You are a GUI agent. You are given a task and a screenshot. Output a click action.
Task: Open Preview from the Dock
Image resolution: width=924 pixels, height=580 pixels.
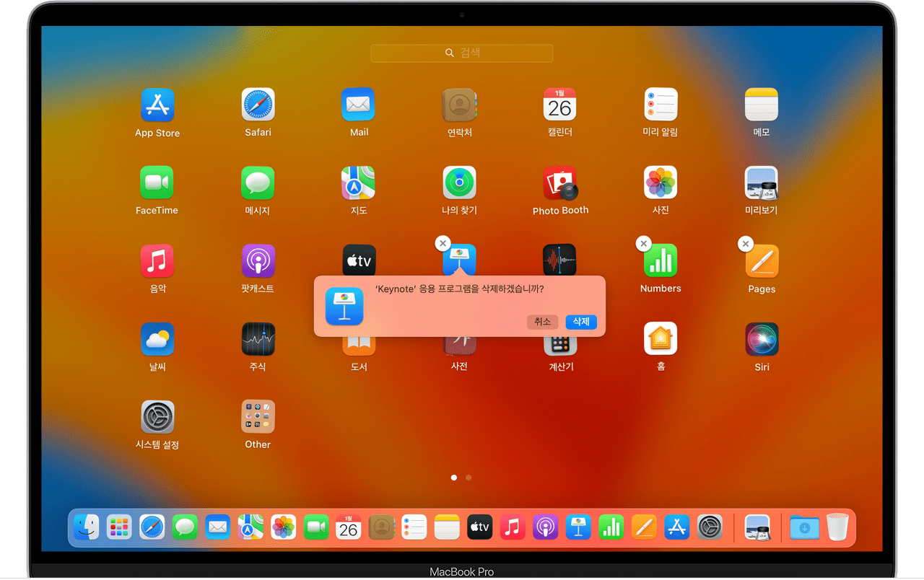click(757, 527)
